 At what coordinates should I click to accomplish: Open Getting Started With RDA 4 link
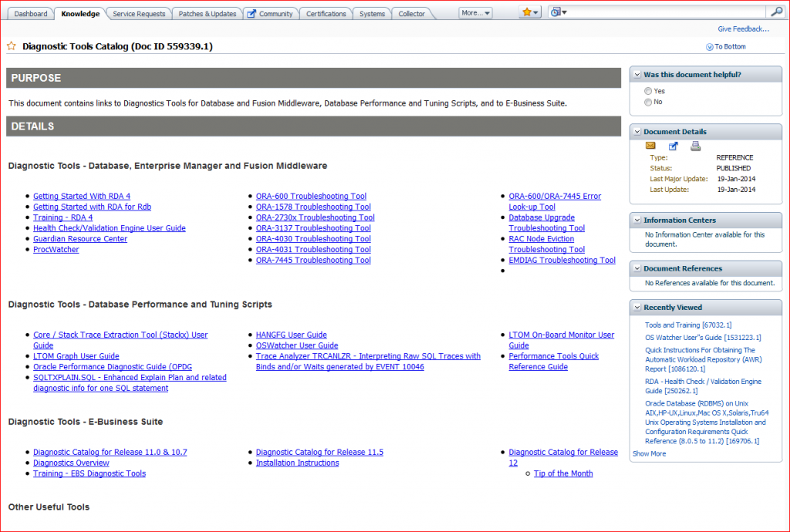82,197
